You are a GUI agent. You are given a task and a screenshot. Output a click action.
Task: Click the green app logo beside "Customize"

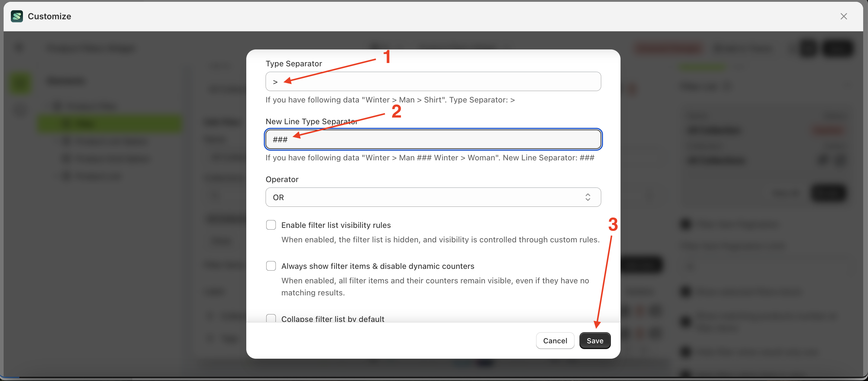pyautogui.click(x=17, y=16)
